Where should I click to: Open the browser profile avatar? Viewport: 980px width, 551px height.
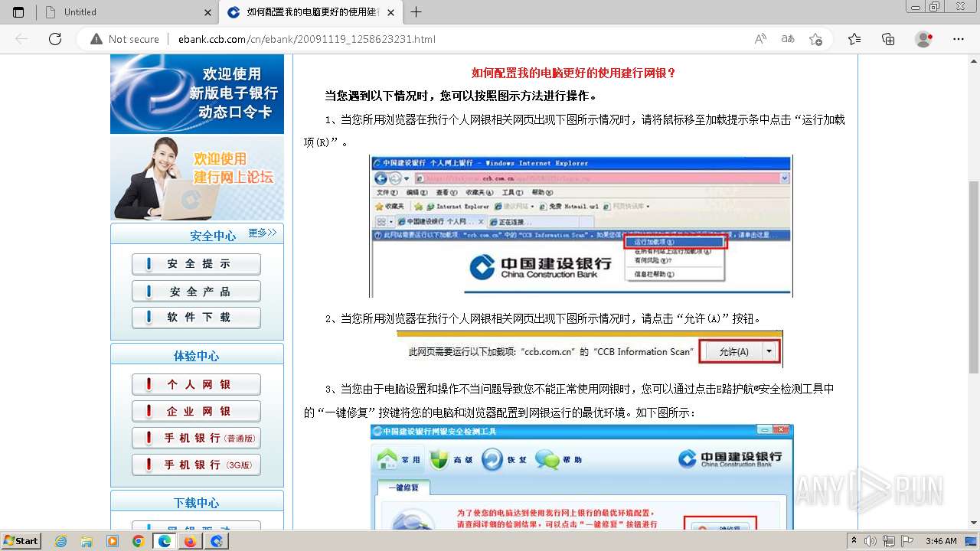click(924, 39)
